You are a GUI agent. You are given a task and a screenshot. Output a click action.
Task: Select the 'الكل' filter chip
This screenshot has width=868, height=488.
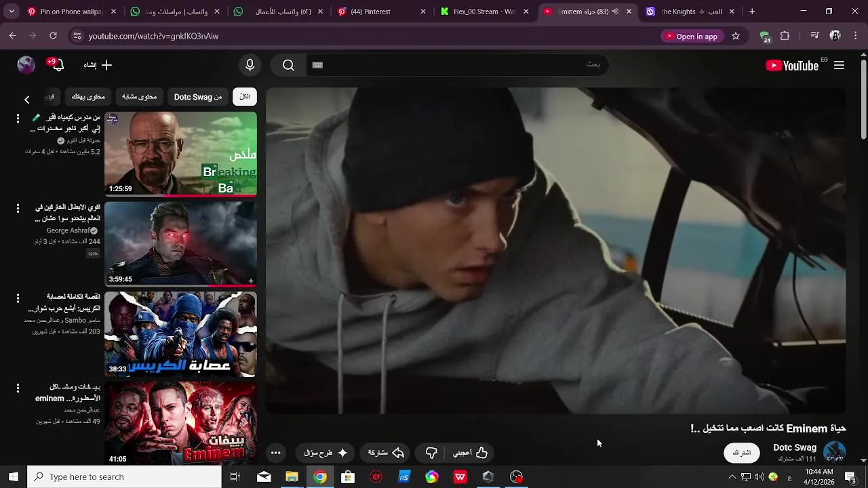point(244,97)
